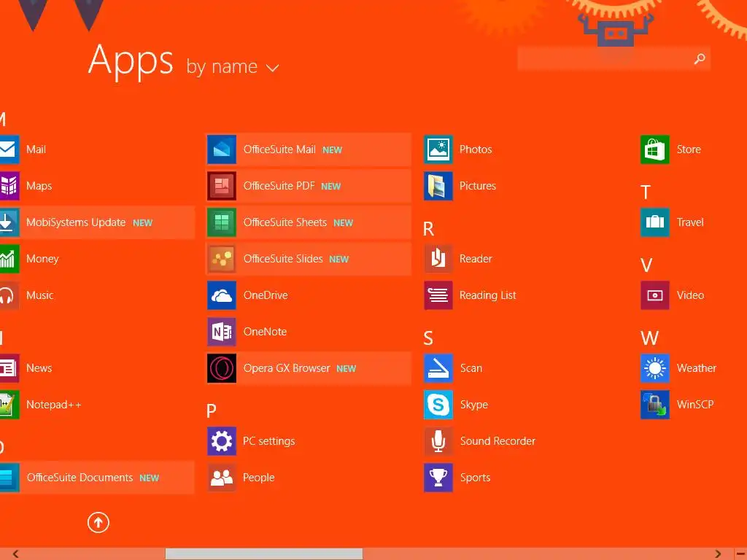The height and width of the screenshot is (560, 747).
Task: Launch OfficeSuite Sheets icon
Action: click(x=222, y=222)
